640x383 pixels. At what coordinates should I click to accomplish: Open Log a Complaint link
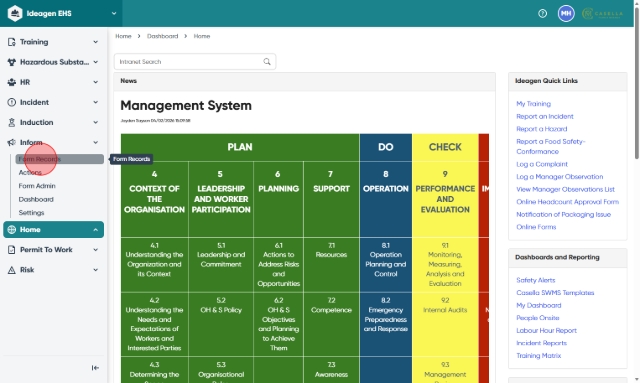click(x=542, y=164)
